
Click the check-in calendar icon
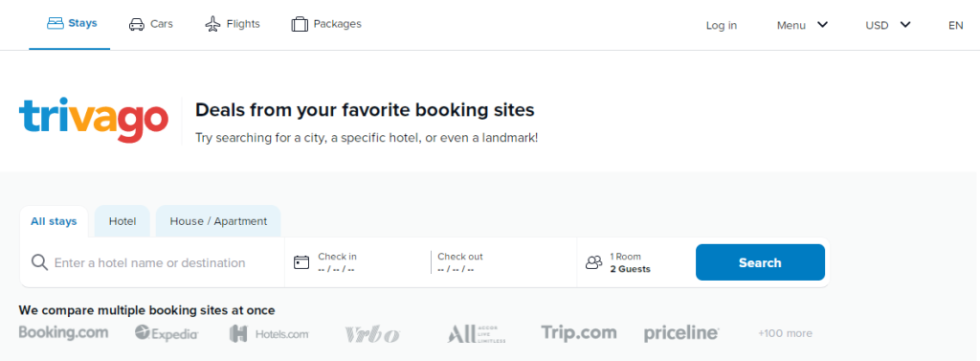(301, 262)
